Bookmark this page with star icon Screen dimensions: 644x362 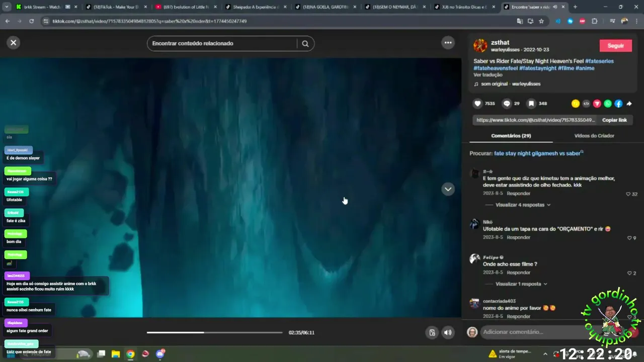click(541, 21)
